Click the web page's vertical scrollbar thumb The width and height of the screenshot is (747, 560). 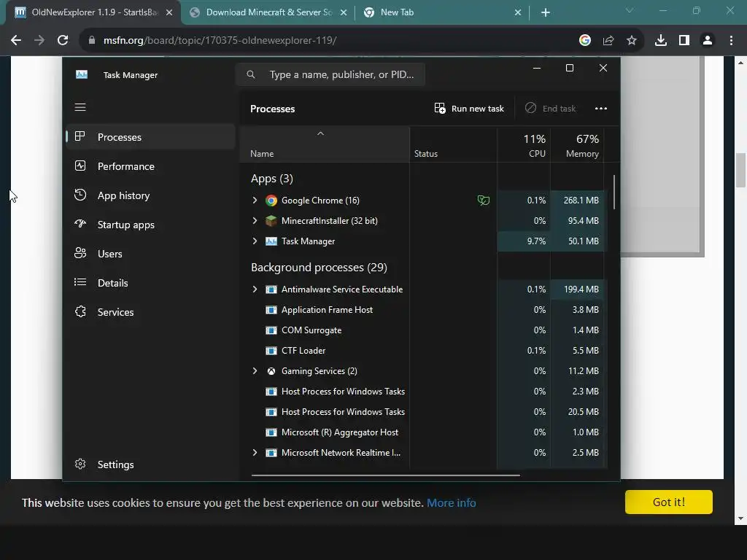[740, 170]
